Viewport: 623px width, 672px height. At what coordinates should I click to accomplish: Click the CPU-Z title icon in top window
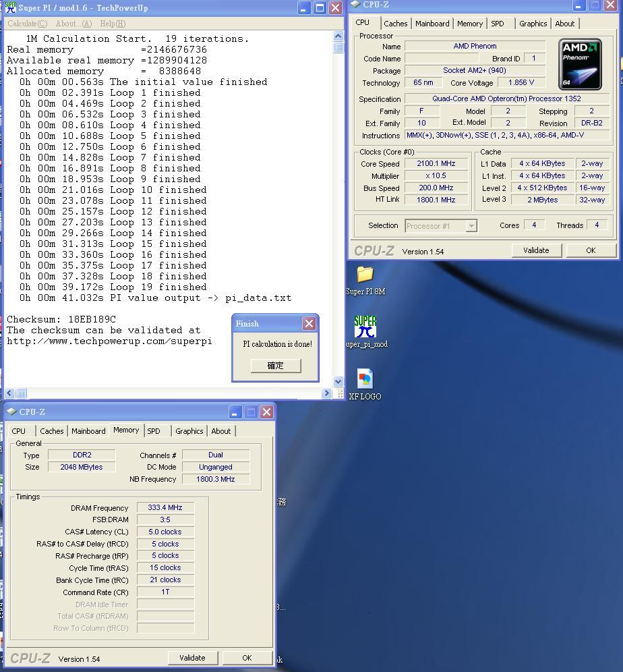click(x=355, y=4)
